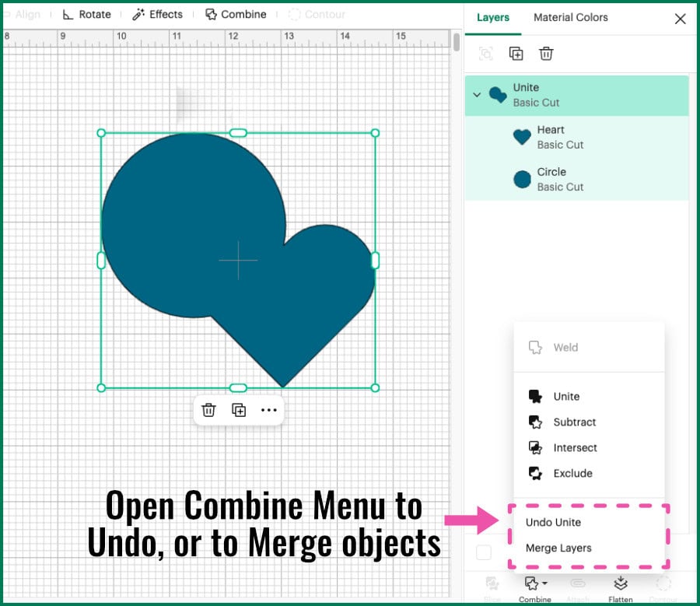
Task: Click the right-middle selection edge handle
Action: pyautogui.click(x=375, y=261)
